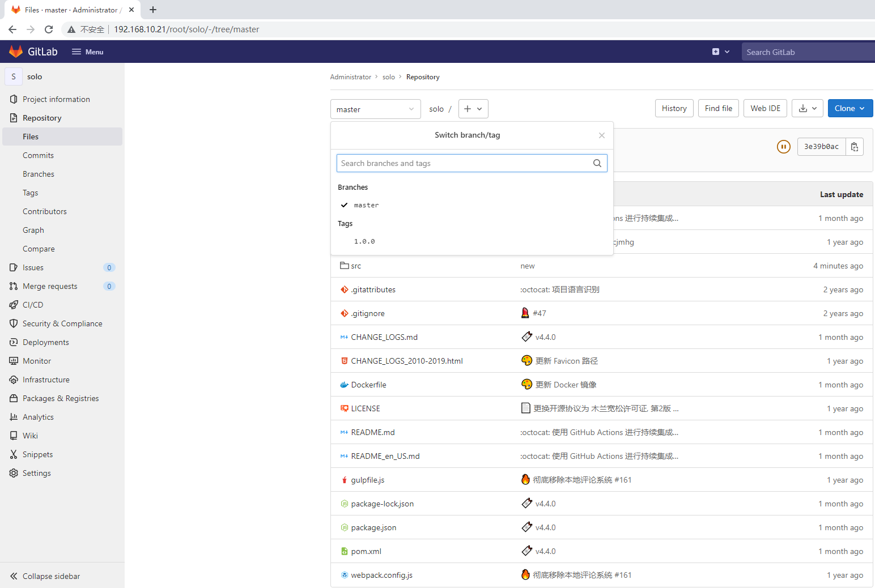
Task: Open the Commits sidebar item
Action: click(x=38, y=155)
